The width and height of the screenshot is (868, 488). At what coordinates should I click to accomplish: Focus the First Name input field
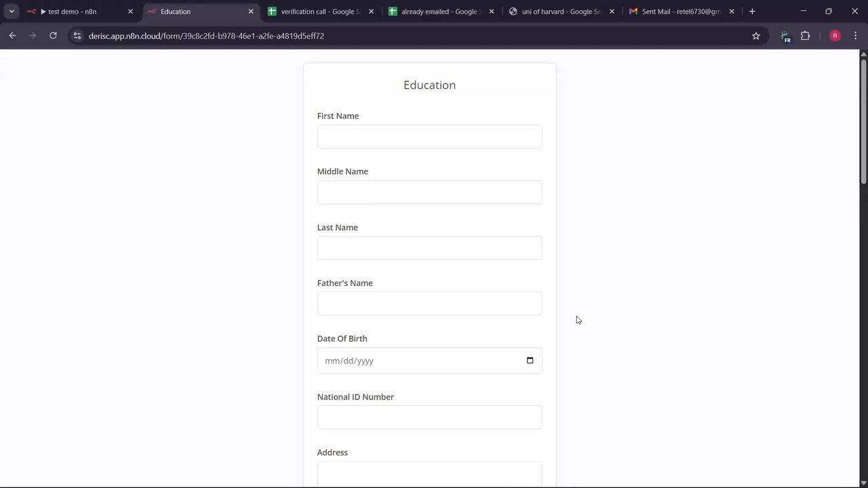point(429,136)
